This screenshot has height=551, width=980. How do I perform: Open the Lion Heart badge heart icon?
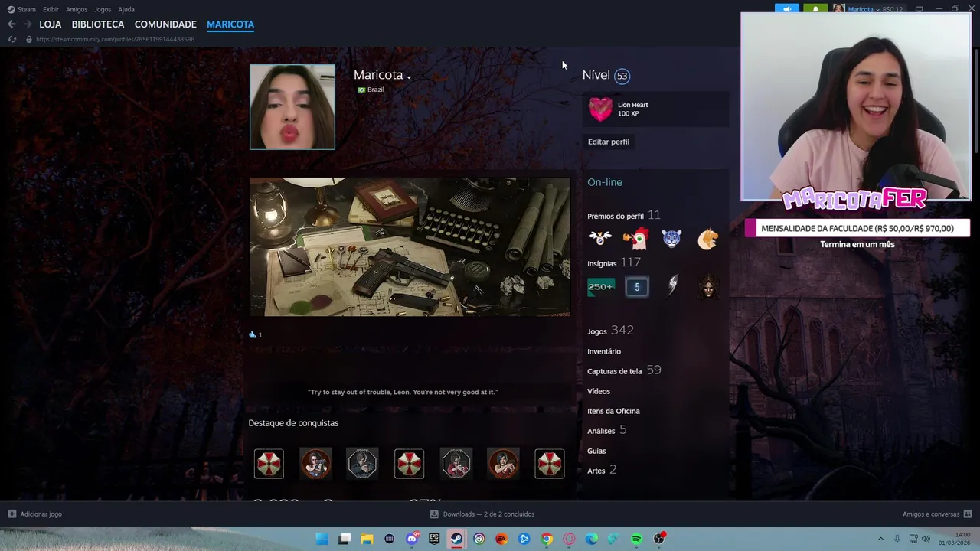point(600,109)
